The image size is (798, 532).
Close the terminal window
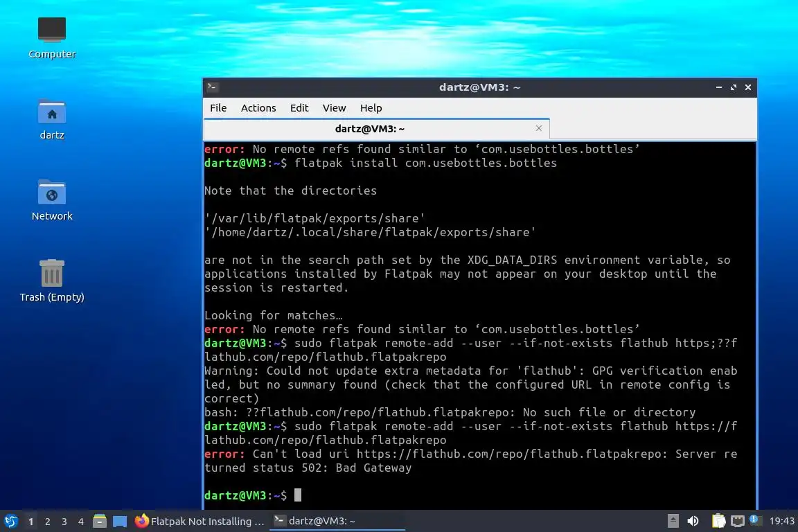748,87
